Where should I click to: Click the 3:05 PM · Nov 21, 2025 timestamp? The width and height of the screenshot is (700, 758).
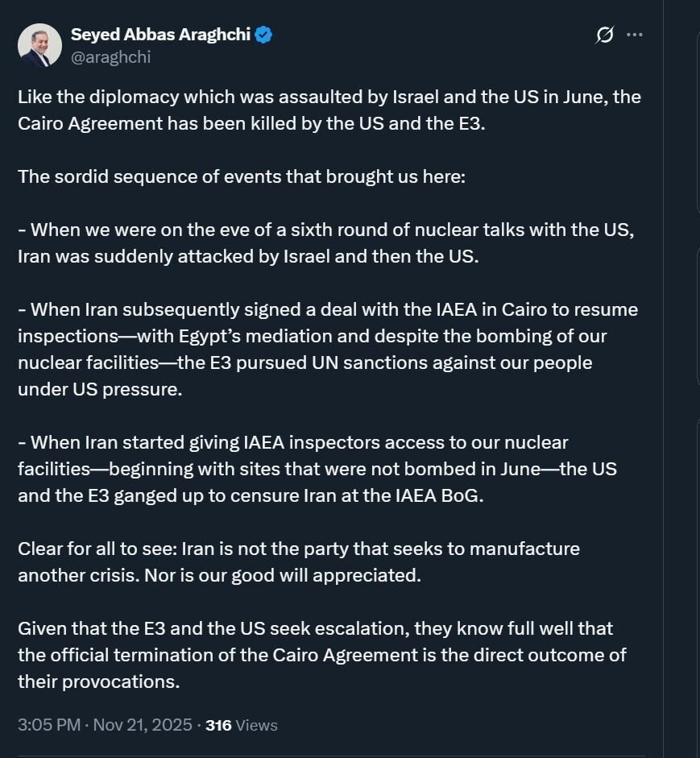[106, 725]
